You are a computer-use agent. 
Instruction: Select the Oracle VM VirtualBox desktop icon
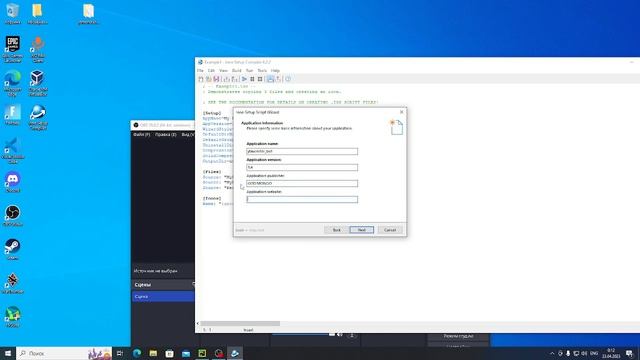click(38, 83)
